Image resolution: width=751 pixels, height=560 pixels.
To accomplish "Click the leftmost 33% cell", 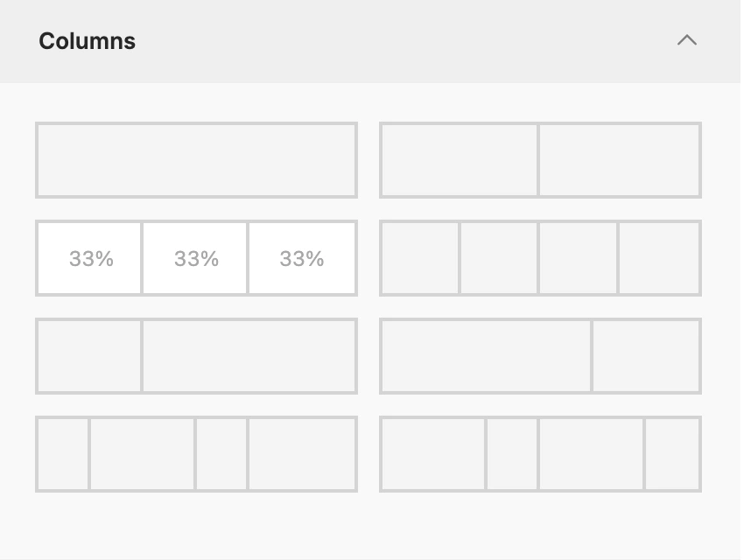I will (x=89, y=258).
